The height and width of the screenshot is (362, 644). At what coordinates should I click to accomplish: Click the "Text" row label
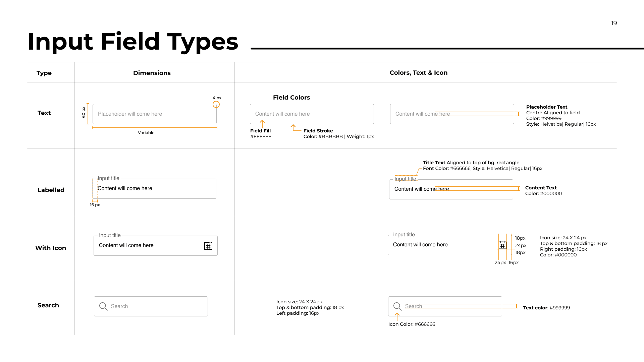tap(44, 113)
